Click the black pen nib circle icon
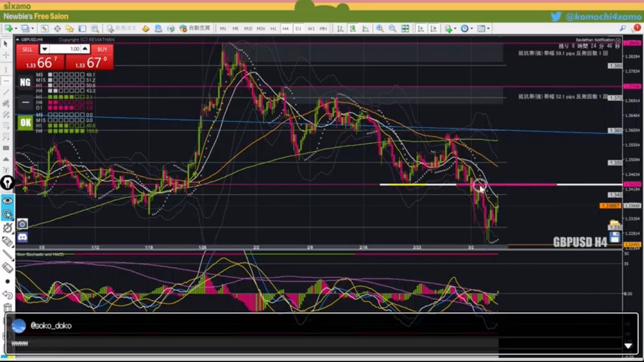 point(6,183)
